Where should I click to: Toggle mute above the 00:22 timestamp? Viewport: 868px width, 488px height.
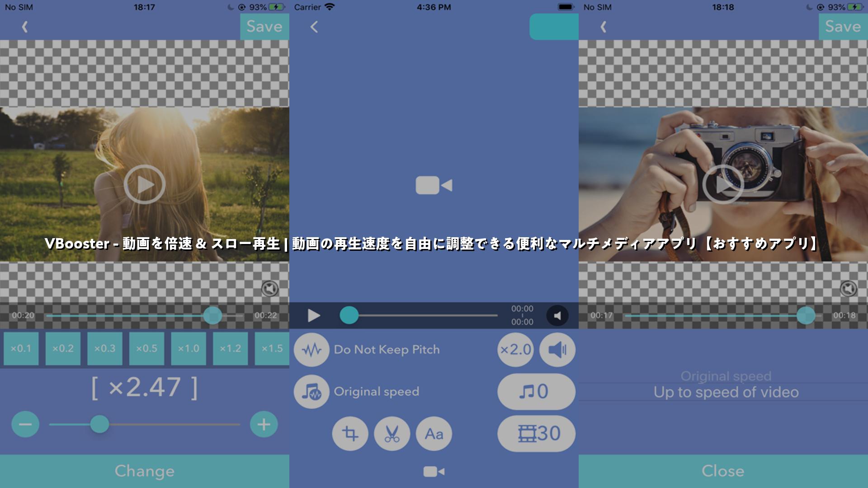pos(270,289)
